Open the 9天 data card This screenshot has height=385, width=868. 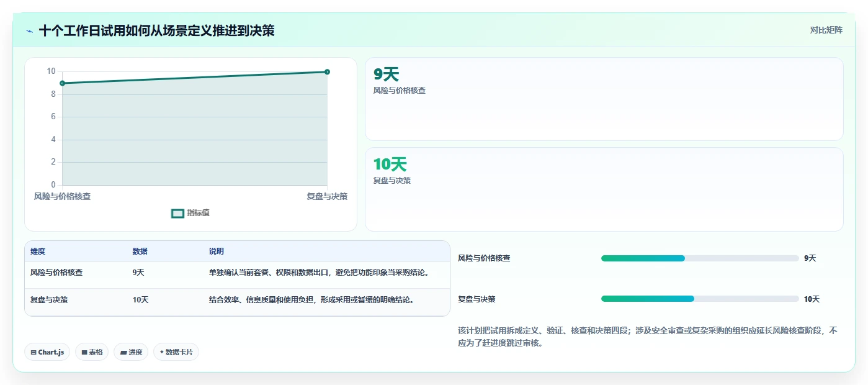click(604, 99)
